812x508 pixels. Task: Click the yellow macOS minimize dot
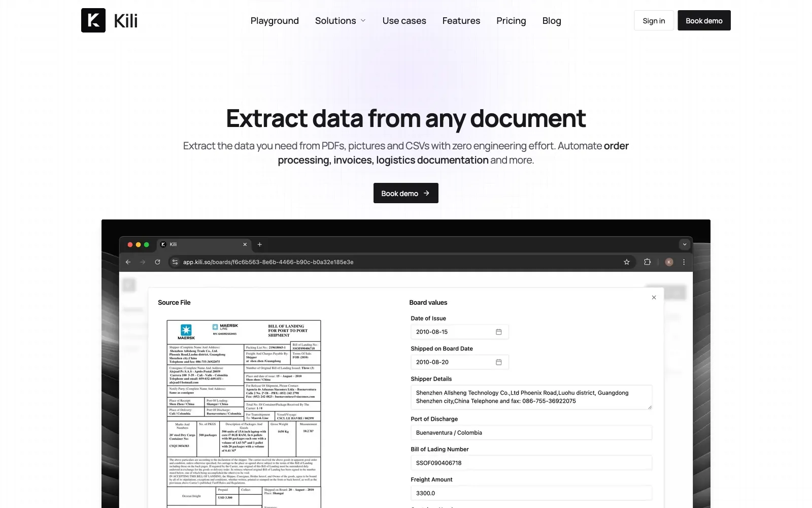pyautogui.click(x=138, y=244)
